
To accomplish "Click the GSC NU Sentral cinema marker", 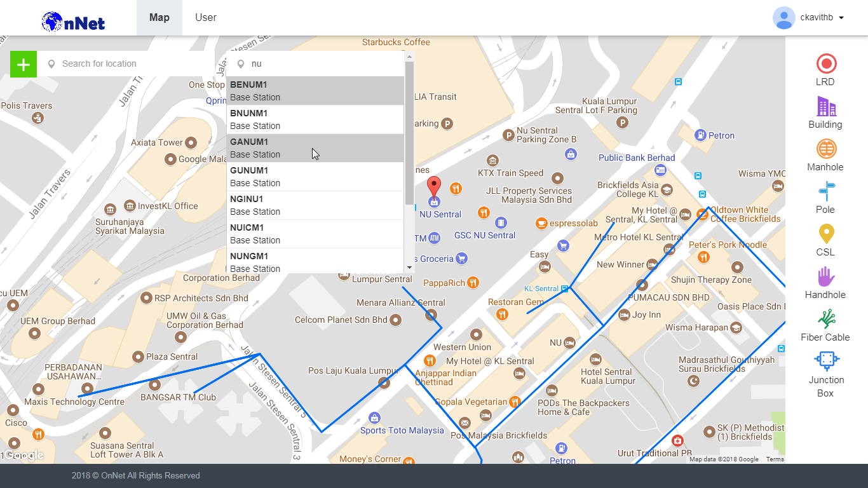I will click(501, 223).
